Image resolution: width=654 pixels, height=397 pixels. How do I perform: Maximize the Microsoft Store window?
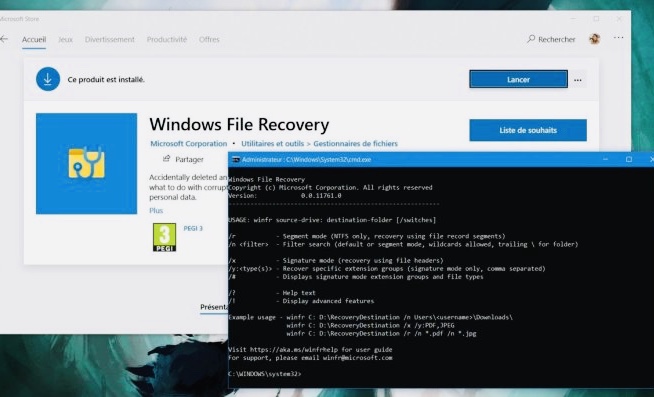point(596,19)
